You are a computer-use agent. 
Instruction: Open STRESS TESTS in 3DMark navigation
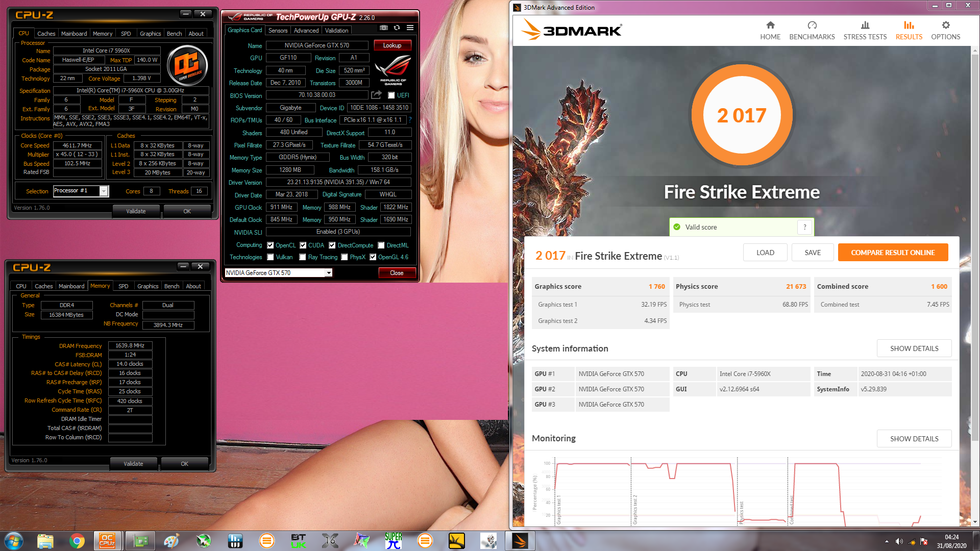pyautogui.click(x=865, y=31)
